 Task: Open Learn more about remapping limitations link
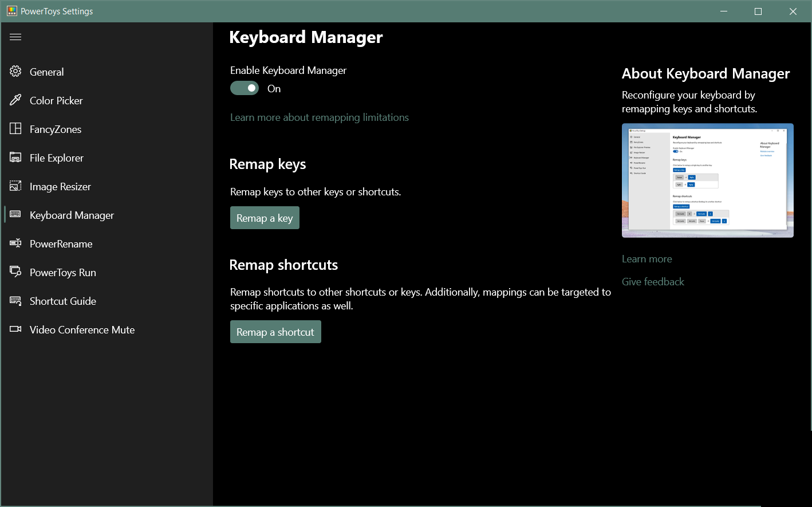point(319,117)
